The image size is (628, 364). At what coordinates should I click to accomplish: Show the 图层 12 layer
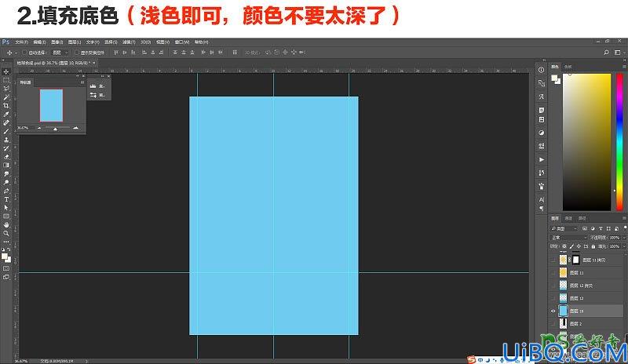pos(553,298)
